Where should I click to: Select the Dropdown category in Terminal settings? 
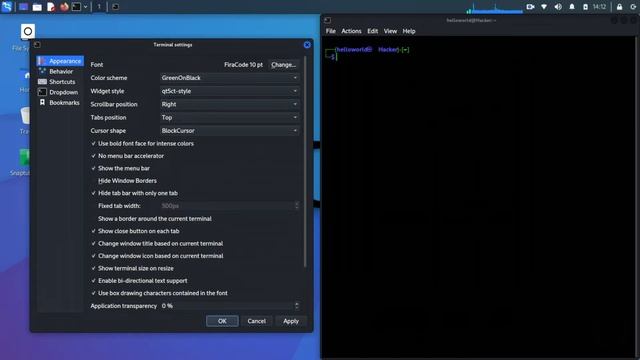click(60, 92)
